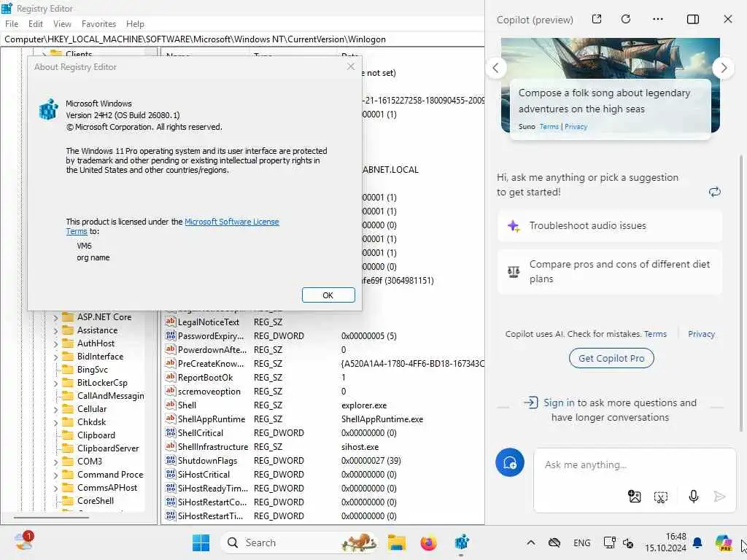This screenshot has height=560, width=747.
Task: Expand the AuthHost key
Action: pos(55,343)
